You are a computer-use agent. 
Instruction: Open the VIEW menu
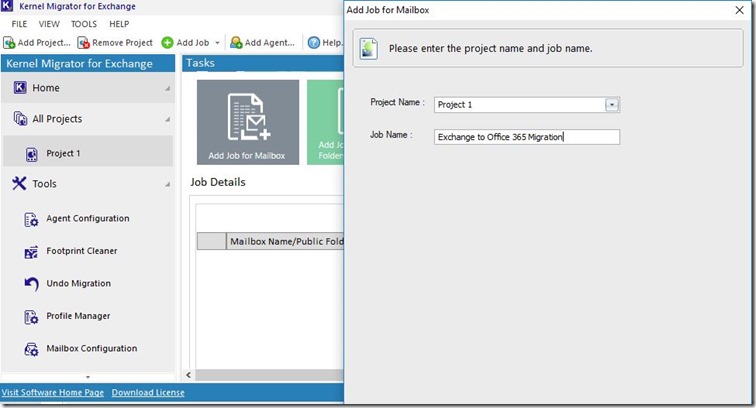(49, 24)
